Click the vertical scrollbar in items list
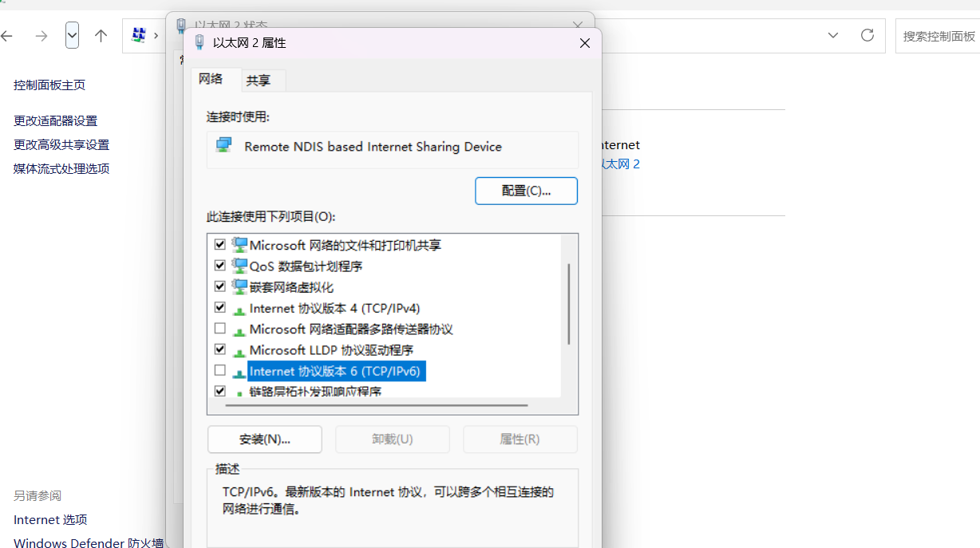Viewport: 980px width, 548px height. [x=569, y=303]
